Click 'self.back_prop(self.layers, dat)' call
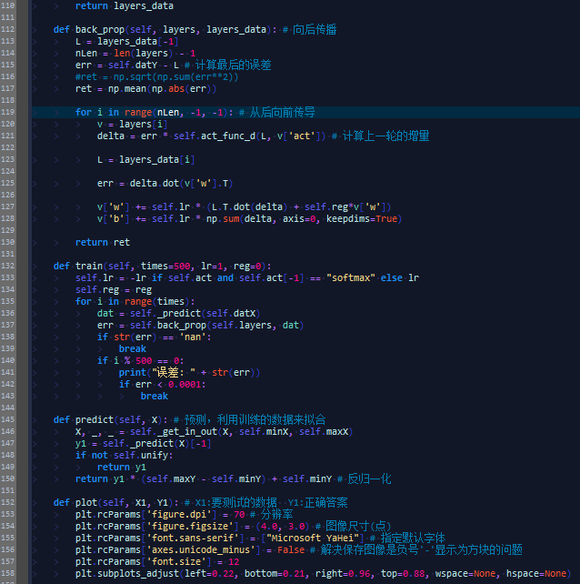 coord(216,325)
